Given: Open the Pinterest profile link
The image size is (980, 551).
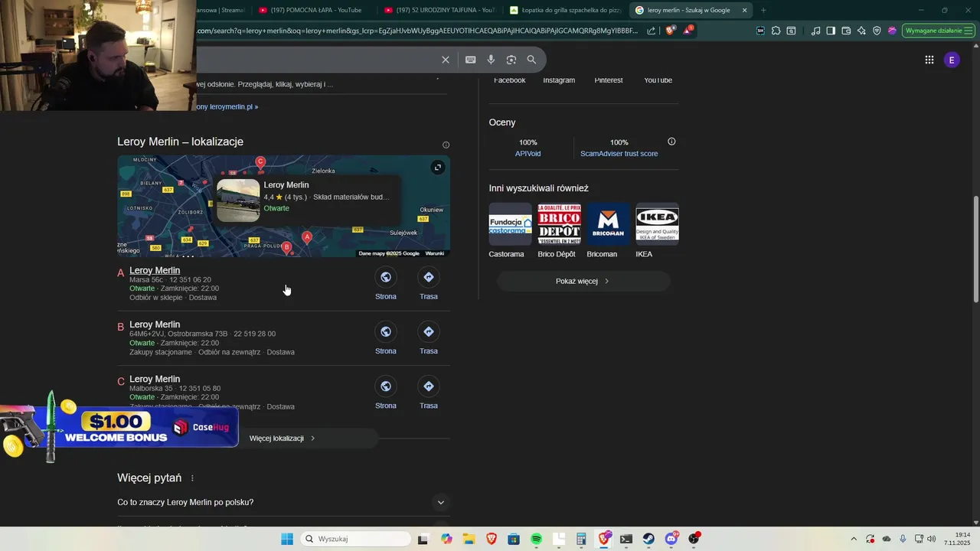Looking at the screenshot, I should 609,80.
